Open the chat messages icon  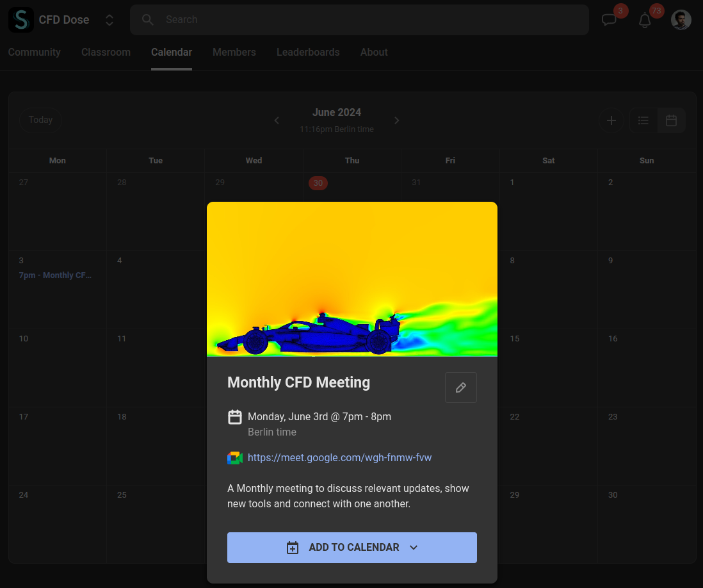pyautogui.click(x=608, y=20)
